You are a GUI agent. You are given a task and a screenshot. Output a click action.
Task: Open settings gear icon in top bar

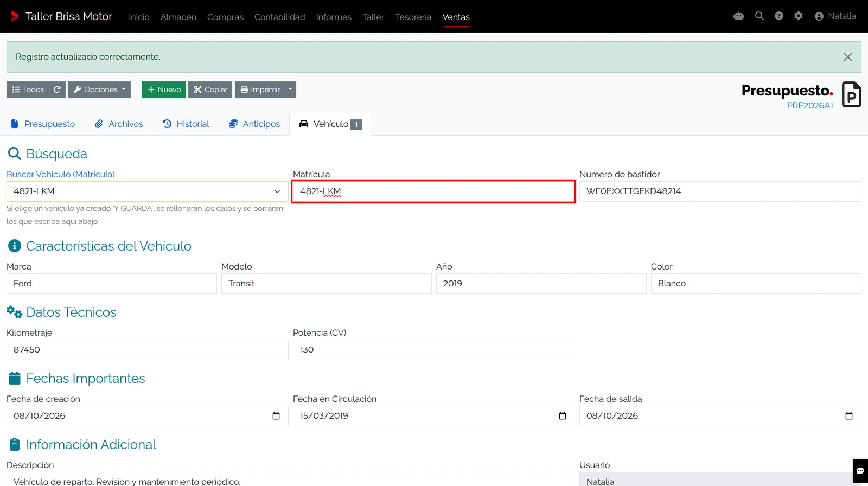click(799, 16)
